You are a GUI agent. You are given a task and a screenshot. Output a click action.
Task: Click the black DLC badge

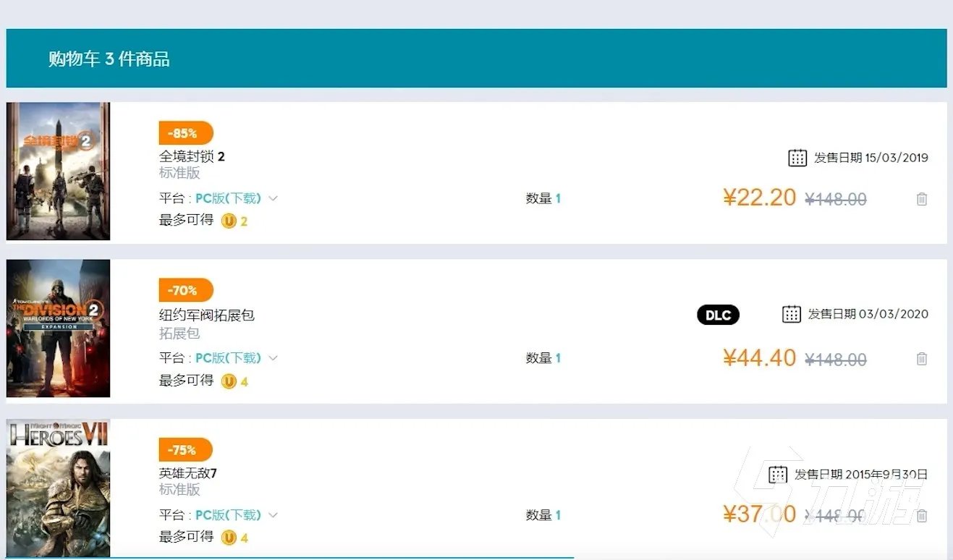(x=717, y=315)
